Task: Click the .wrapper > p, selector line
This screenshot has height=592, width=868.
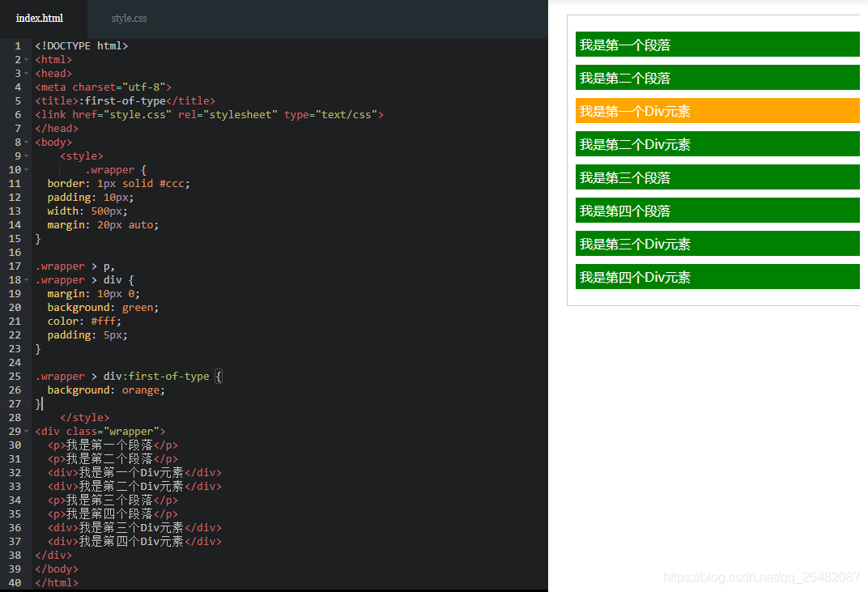Action: click(74, 266)
